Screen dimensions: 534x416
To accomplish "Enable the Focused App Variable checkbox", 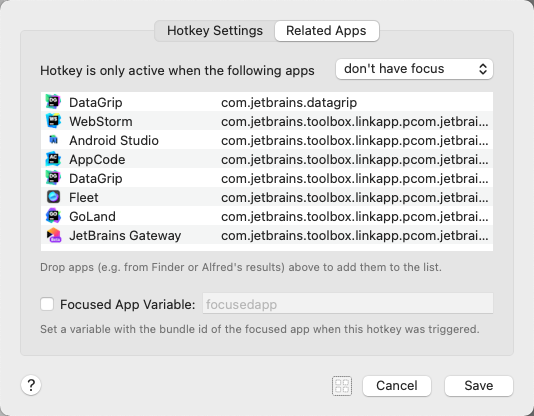I will (x=47, y=304).
